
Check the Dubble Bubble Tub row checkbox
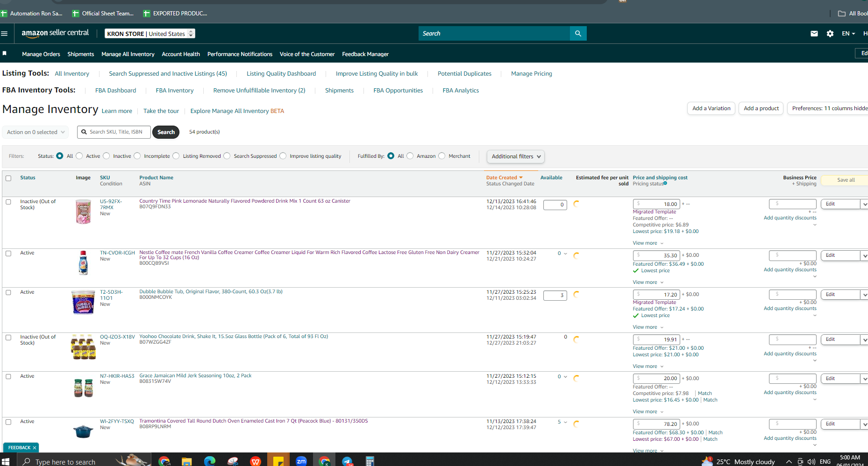pyautogui.click(x=8, y=293)
